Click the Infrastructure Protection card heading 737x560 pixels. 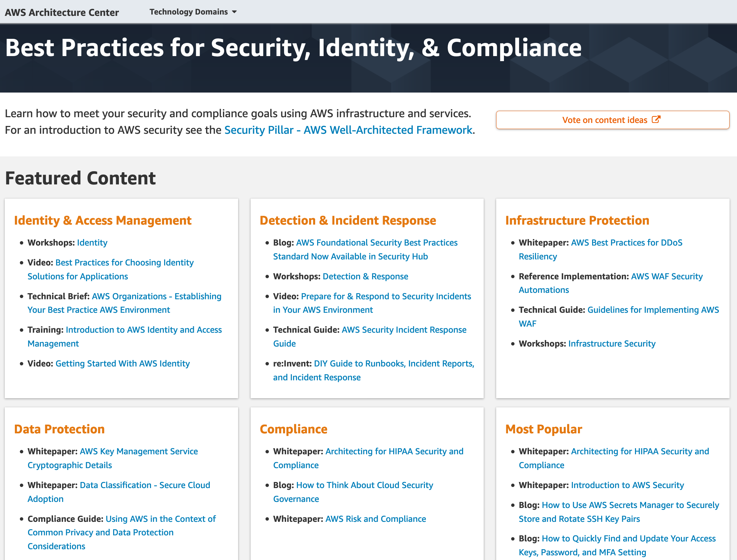coord(577,221)
